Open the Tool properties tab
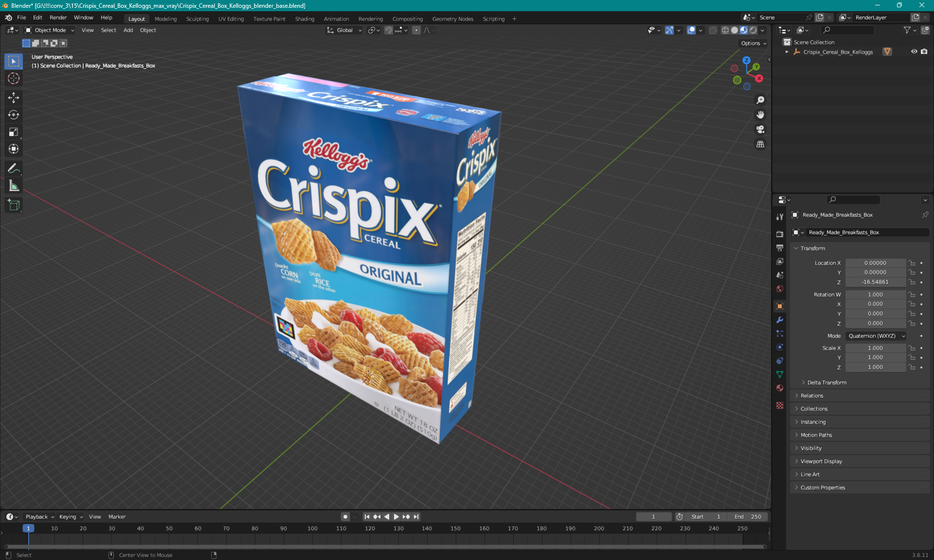 coord(780,217)
